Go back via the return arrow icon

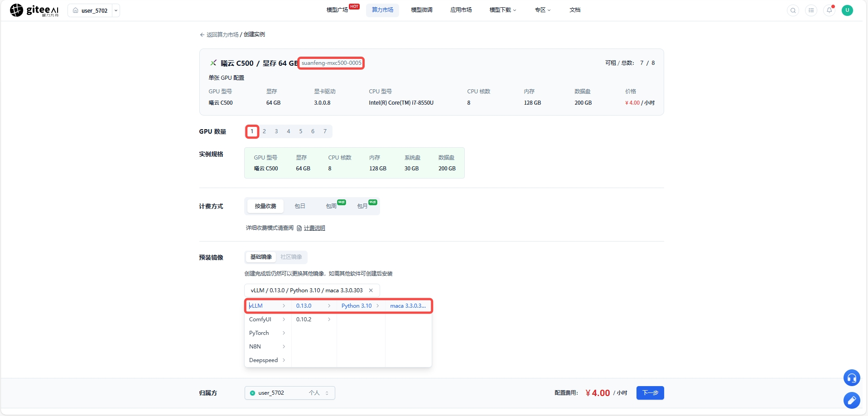[x=202, y=34]
